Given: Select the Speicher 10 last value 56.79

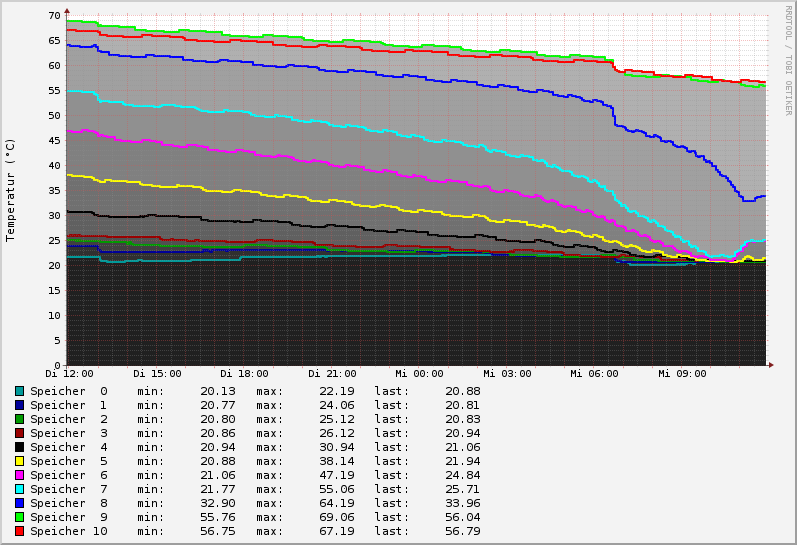Looking at the screenshot, I should coord(462,531).
